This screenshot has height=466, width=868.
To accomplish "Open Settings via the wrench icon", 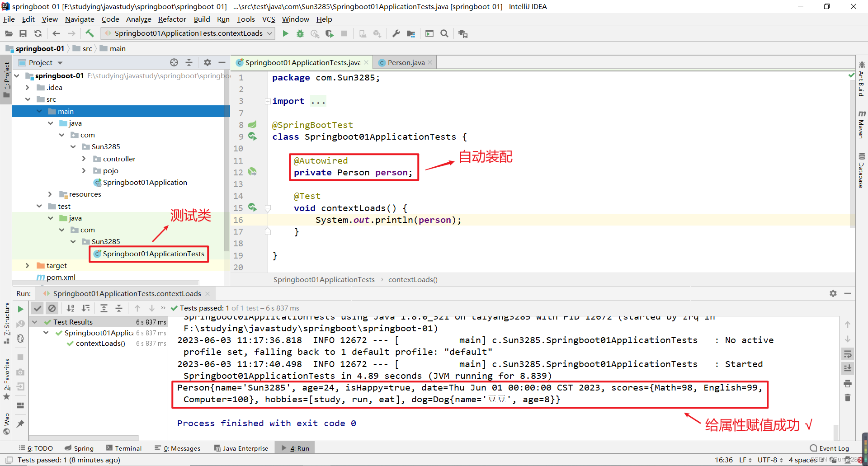I will click(x=396, y=33).
